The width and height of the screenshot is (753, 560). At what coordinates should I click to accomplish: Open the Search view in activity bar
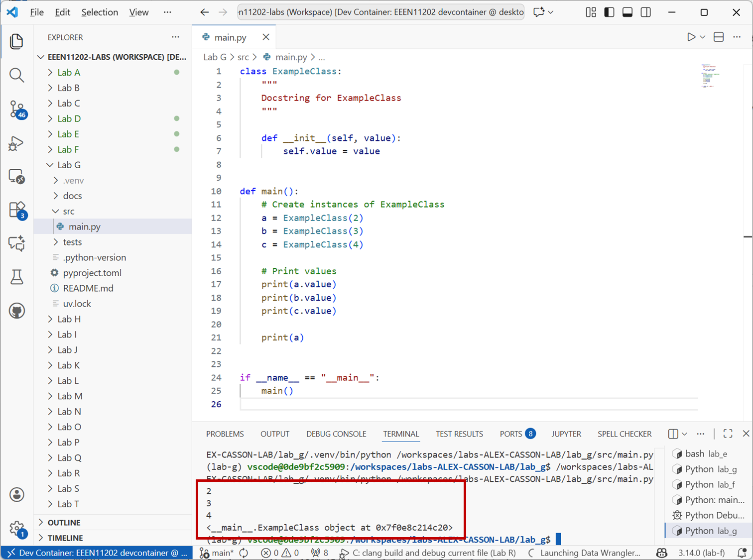click(16, 75)
